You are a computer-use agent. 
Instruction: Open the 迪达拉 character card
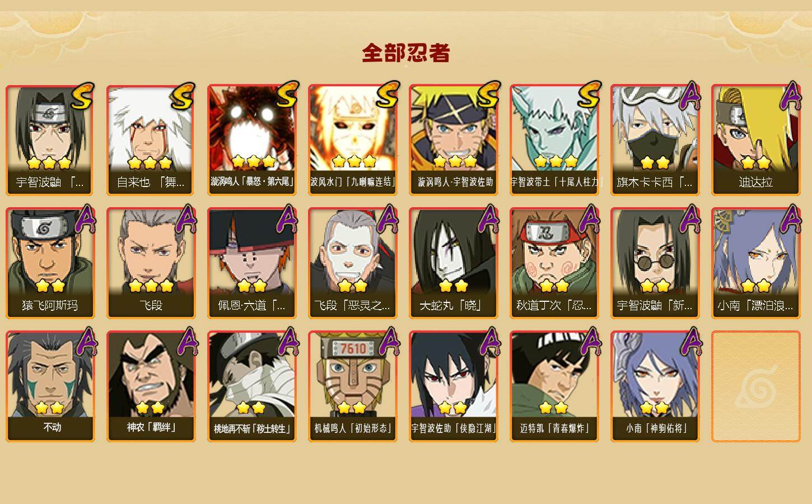pos(755,140)
